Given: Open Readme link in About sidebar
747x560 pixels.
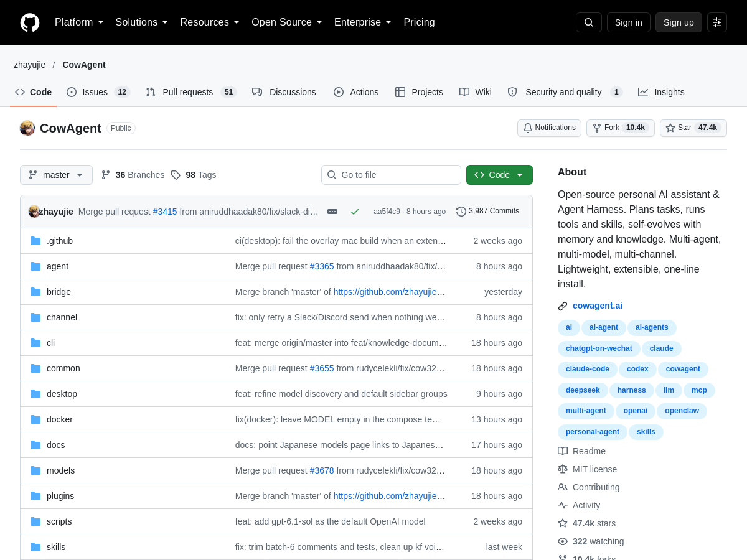Looking at the screenshot, I should pos(581,451).
